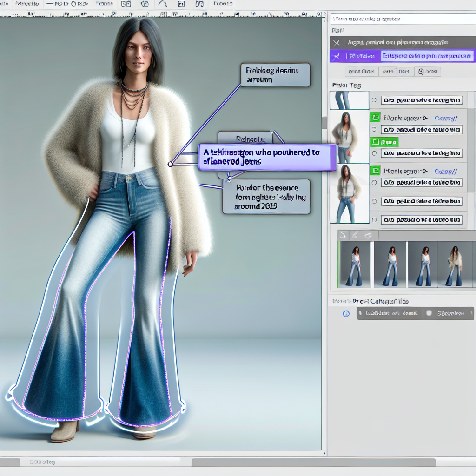Expand the arrow in the lower green-icon row
The height and width of the screenshot is (476, 476).
(x=424, y=171)
